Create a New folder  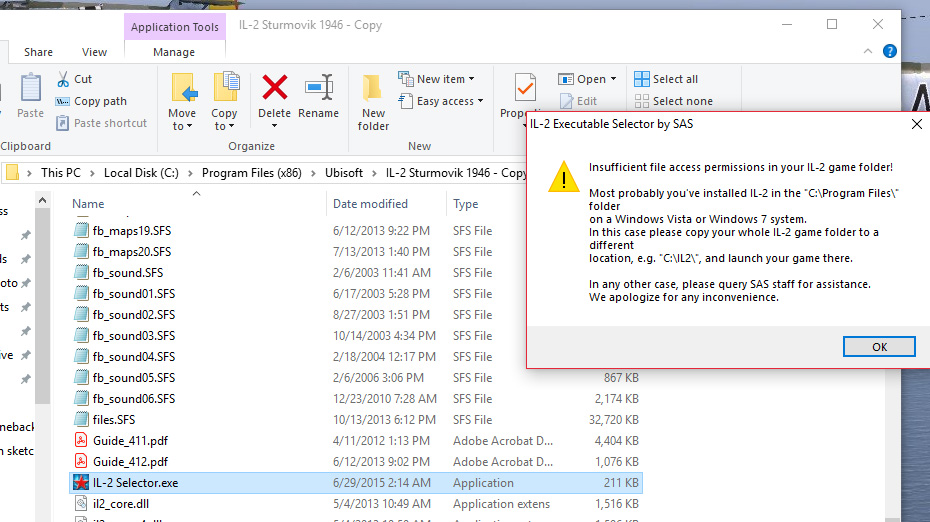373,102
